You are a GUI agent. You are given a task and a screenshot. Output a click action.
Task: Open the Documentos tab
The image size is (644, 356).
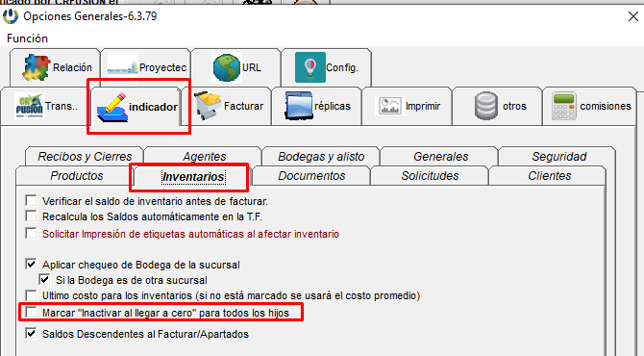coord(311,176)
